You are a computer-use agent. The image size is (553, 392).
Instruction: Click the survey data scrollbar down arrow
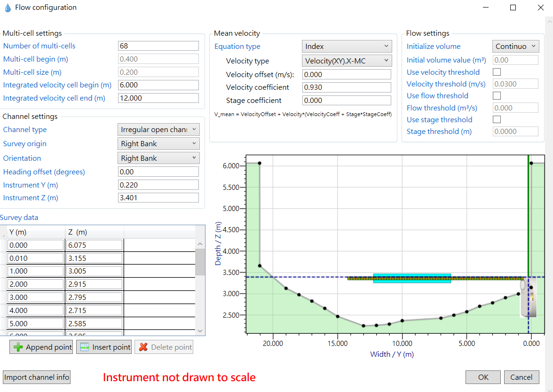coord(200,330)
